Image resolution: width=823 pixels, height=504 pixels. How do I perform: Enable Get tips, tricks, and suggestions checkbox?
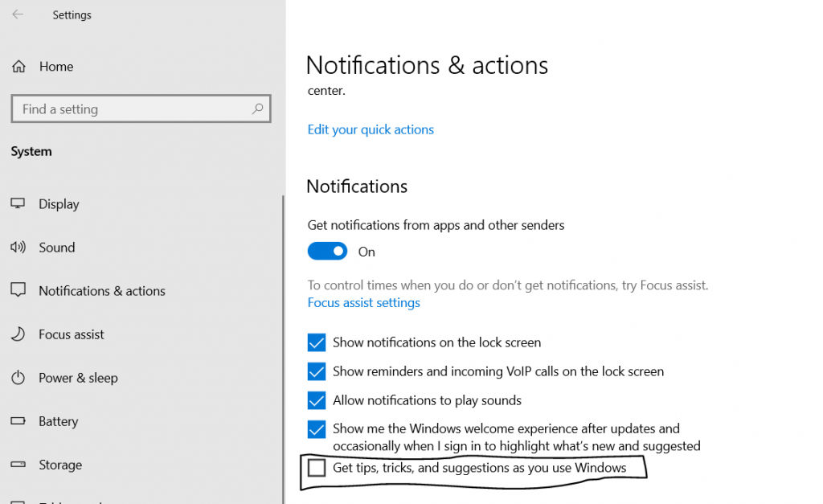click(317, 468)
